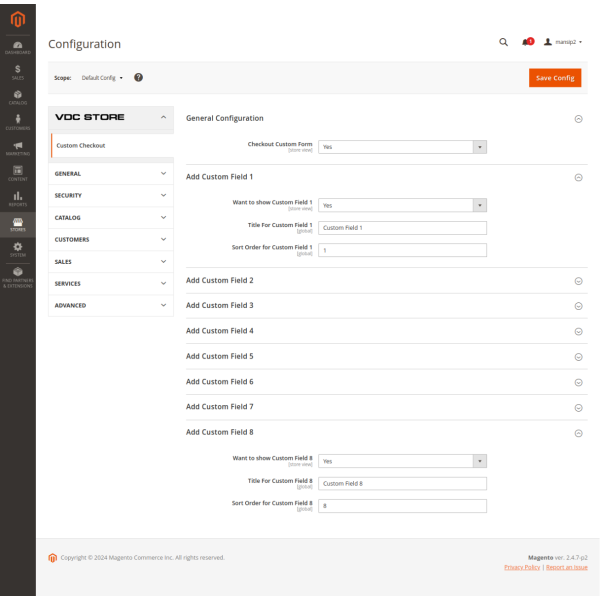Open the Customers sidebar icon
This screenshot has width=600, height=600.
18,122
